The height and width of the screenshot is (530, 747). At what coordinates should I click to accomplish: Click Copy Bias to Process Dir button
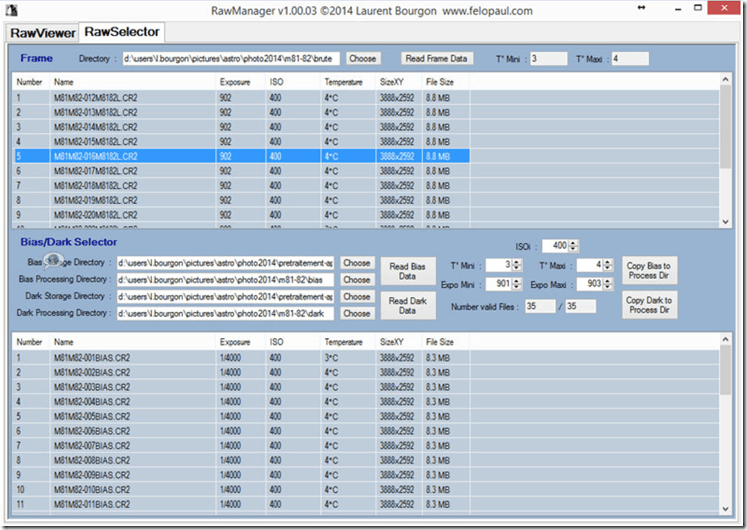pos(649,270)
